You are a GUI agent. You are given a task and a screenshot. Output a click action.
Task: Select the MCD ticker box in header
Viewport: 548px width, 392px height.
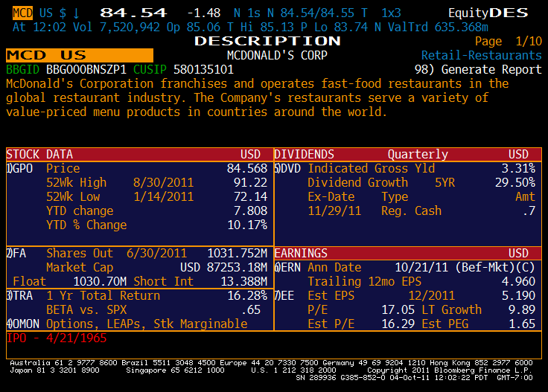point(23,13)
